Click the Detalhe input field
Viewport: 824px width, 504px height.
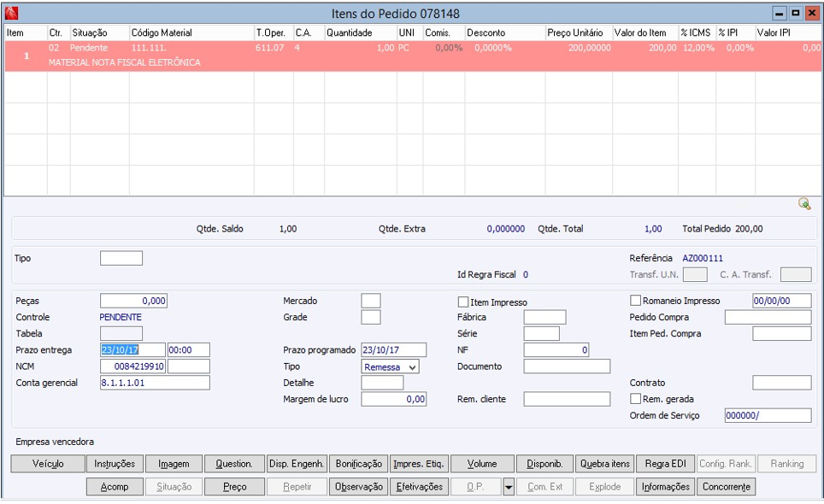tap(383, 382)
